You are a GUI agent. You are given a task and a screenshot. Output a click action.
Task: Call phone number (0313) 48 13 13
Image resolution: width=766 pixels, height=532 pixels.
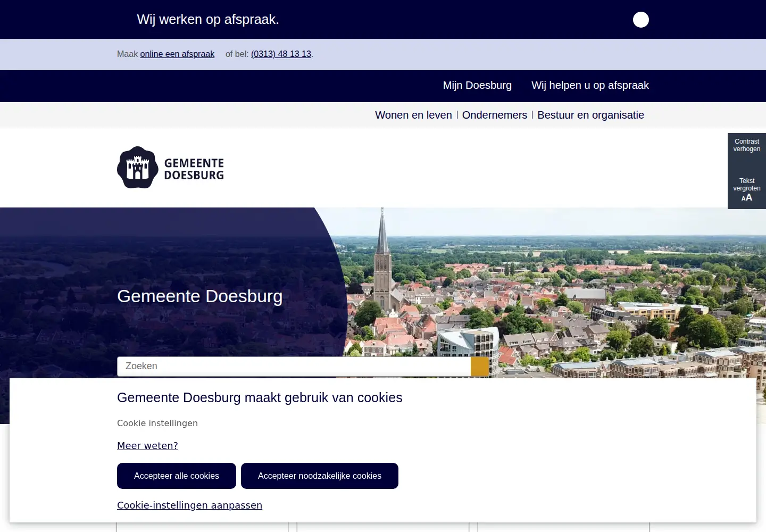[x=281, y=54]
